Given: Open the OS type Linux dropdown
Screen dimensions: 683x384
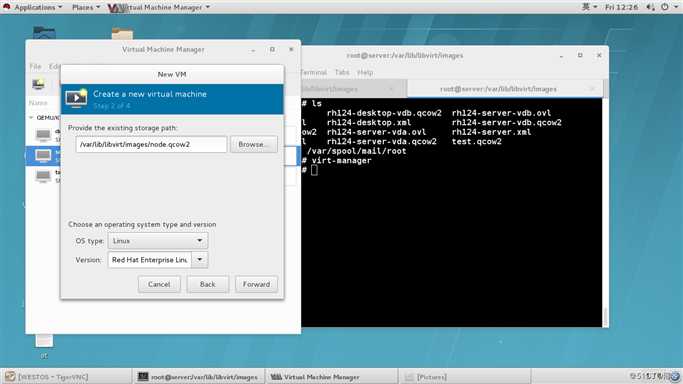Looking at the screenshot, I should [158, 241].
